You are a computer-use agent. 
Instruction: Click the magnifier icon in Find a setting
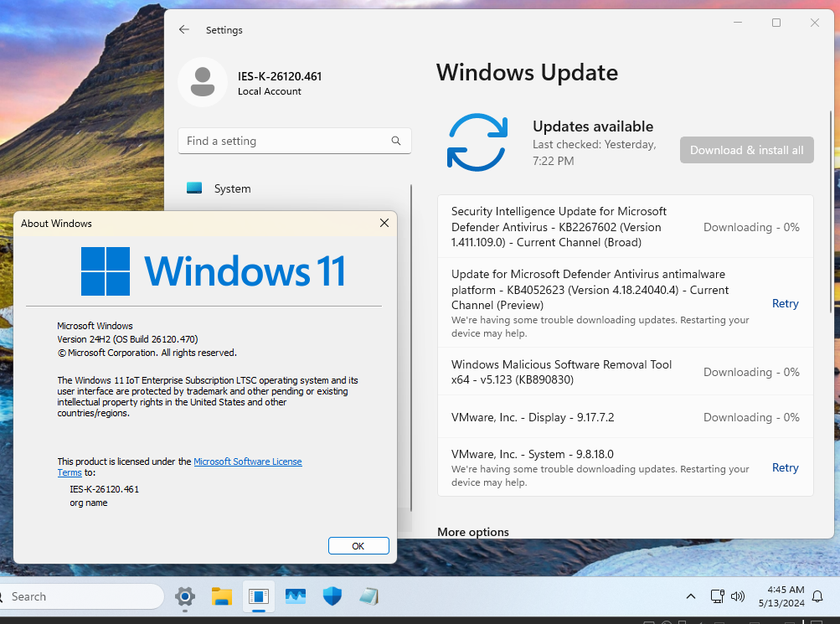[x=396, y=141]
